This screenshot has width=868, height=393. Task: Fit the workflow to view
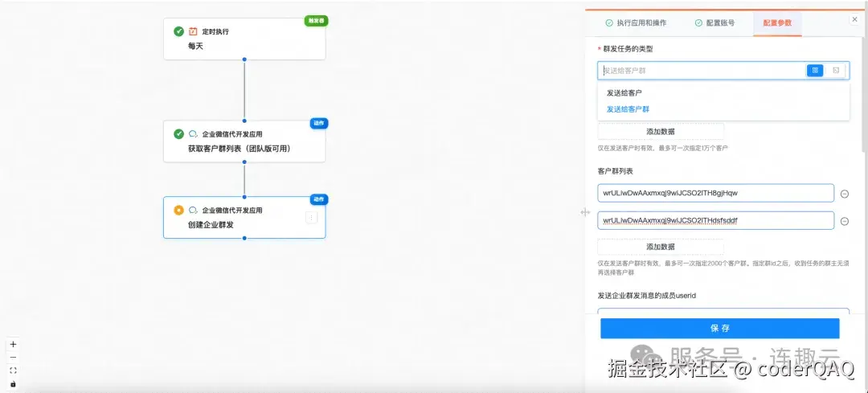tap(14, 370)
